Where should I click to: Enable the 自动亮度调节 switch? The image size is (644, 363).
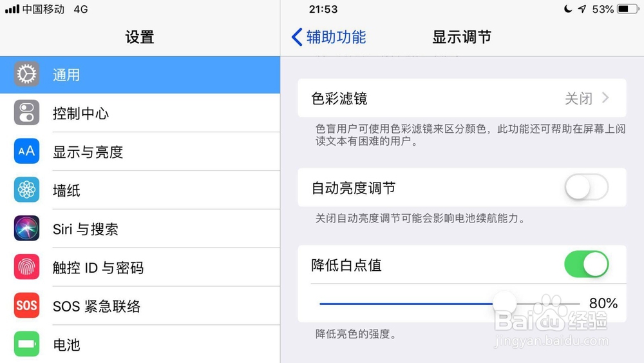pos(586,188)
